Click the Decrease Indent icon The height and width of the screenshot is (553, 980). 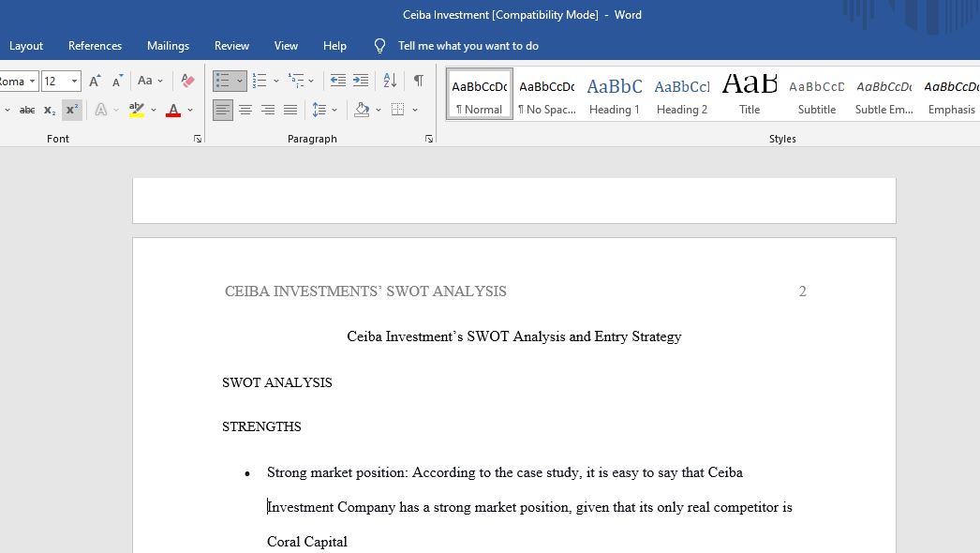[x=338, y=81]
